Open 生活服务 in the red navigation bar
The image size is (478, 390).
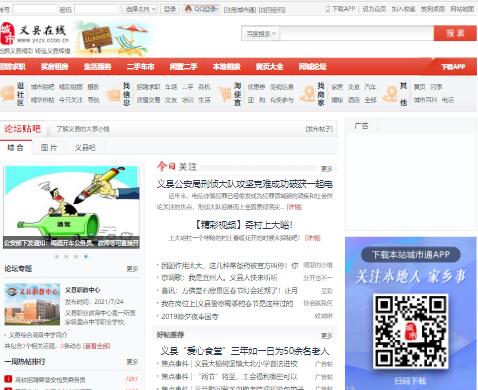tap(97, 67)
